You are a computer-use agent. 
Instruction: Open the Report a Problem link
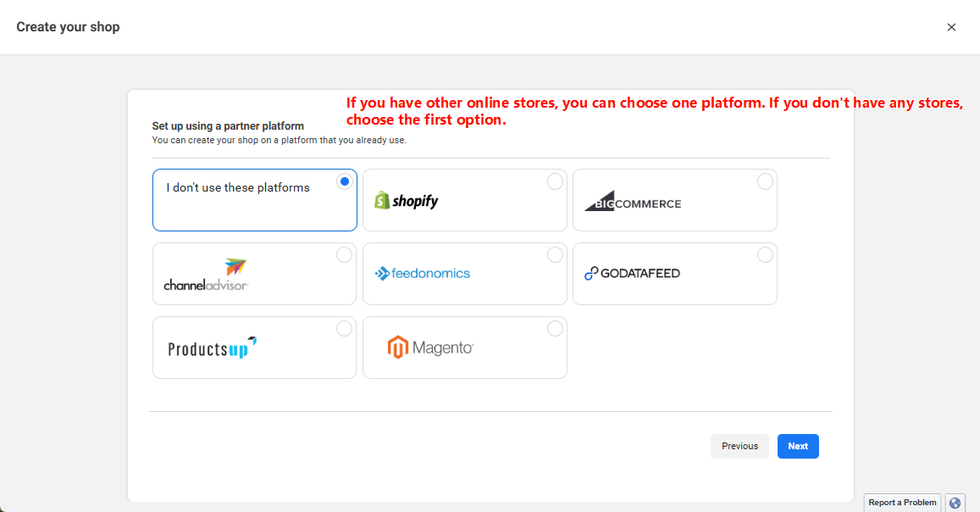click(902, 503)
